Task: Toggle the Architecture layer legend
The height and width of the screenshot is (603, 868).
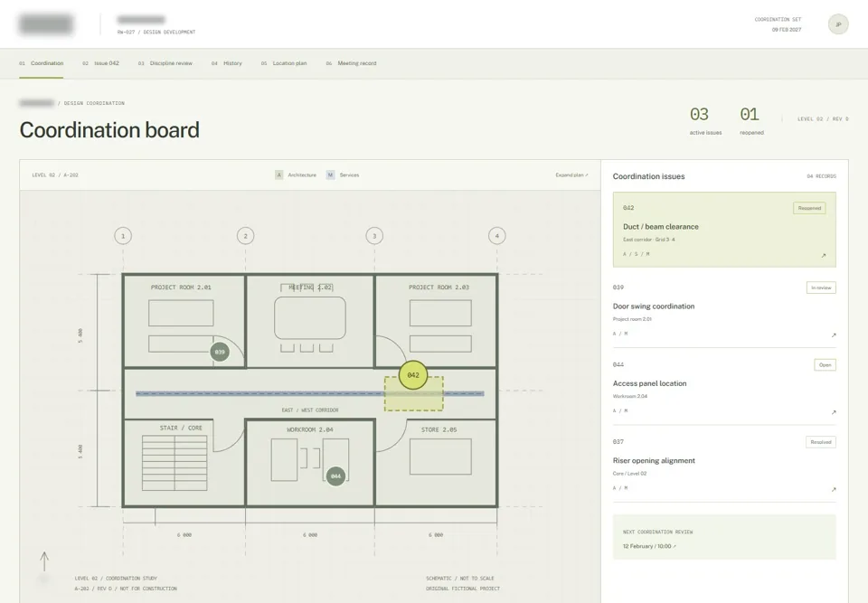Action: point(297,175)
